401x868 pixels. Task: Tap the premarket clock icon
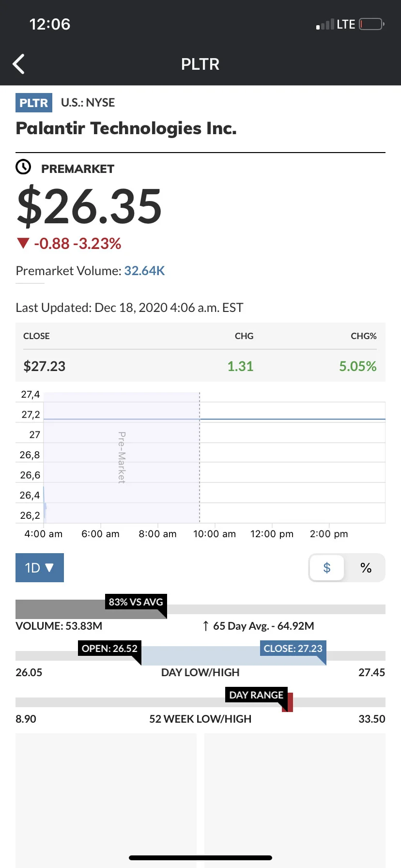23,167
